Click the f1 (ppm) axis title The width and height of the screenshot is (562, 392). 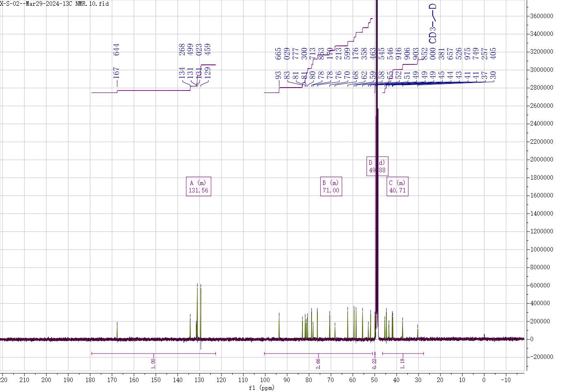tap(261, 388)
